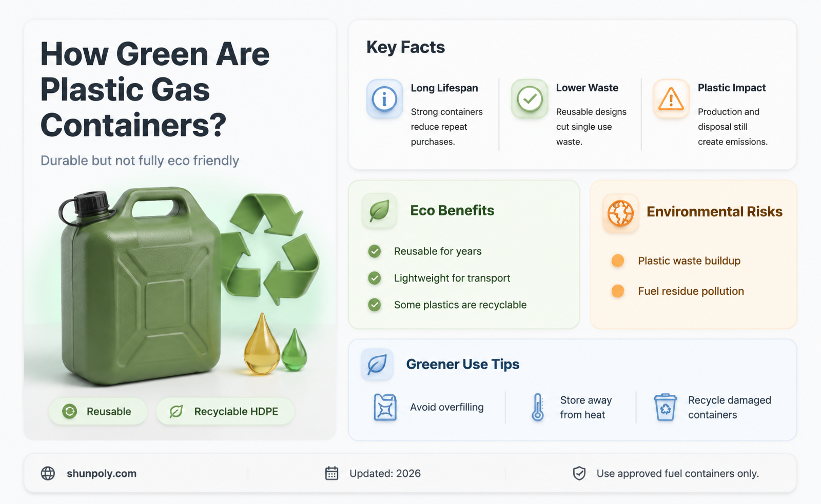
Task: Click 'Reusable designs cut single use waste.' text
Action: (591, 127)
